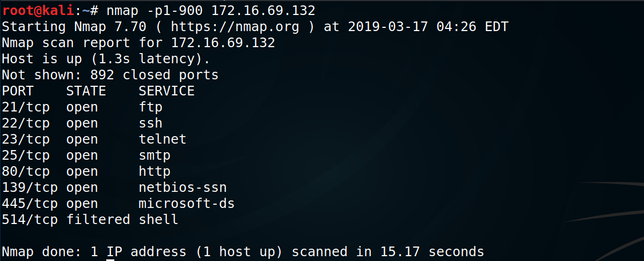Image resolution: width=644 pixels, height=261 pixels.
Task: Click the STATE column header
Action: pos(86,91)
